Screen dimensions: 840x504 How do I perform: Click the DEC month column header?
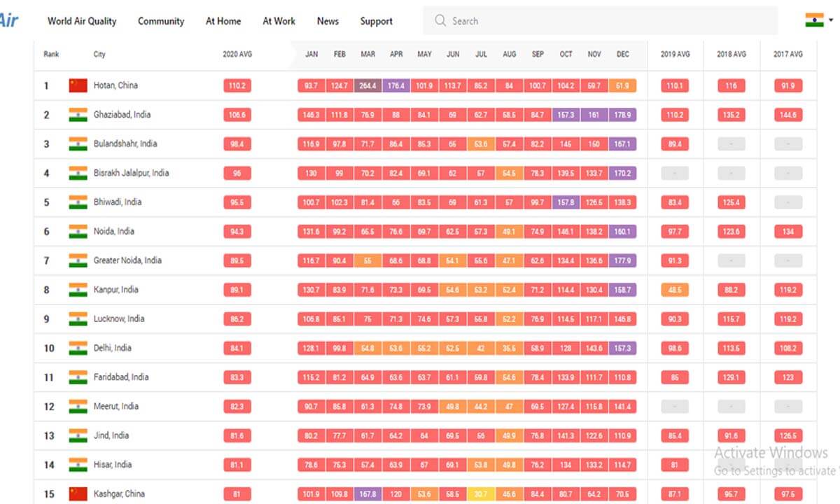click(622, 54)
